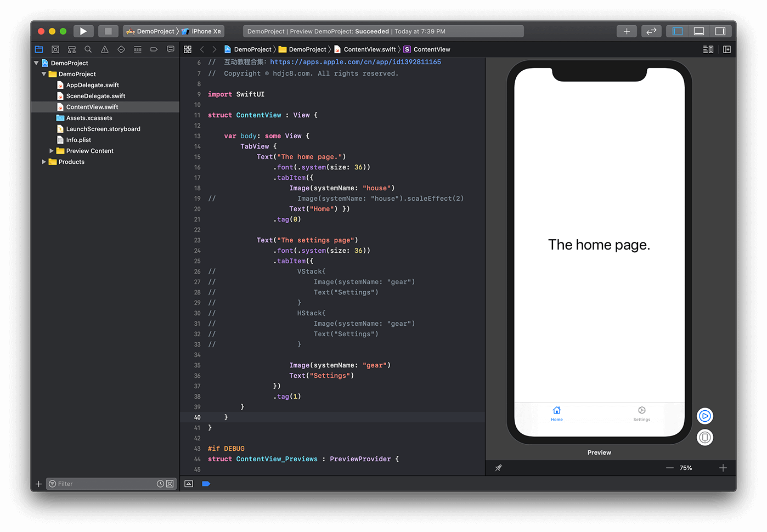Select the Project navigator folder icon
This screenshot has height=532, width=767.
(x=39, y=49)
